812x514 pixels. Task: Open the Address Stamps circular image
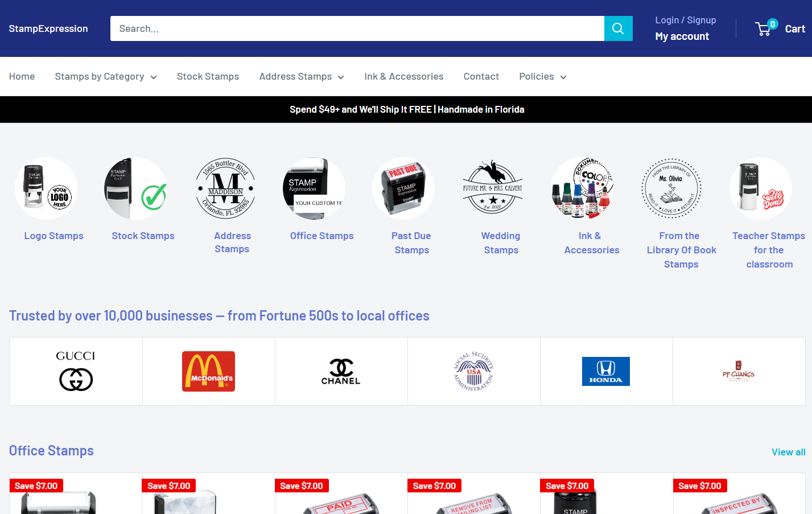(225, 188)
